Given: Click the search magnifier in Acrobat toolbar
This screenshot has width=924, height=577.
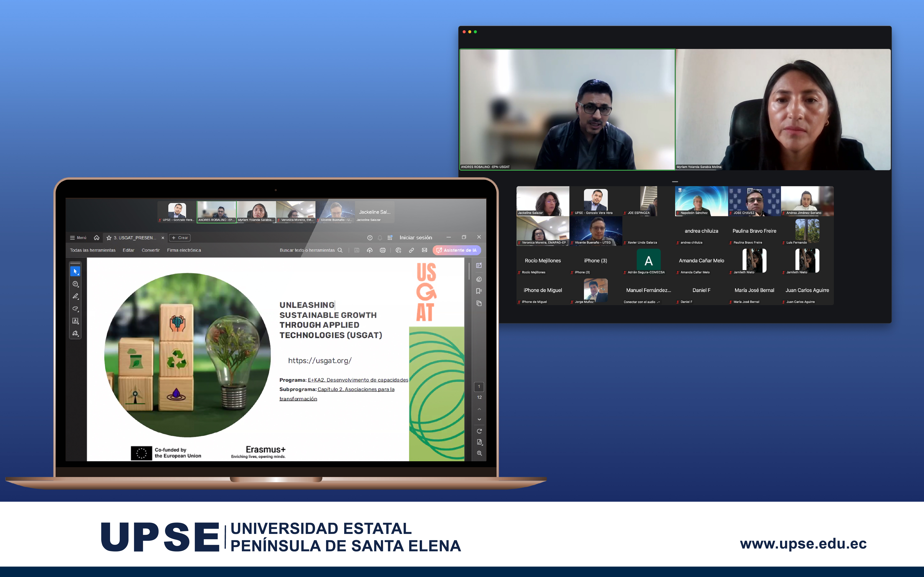Looking at the screenshot, I should pos(340,250).
